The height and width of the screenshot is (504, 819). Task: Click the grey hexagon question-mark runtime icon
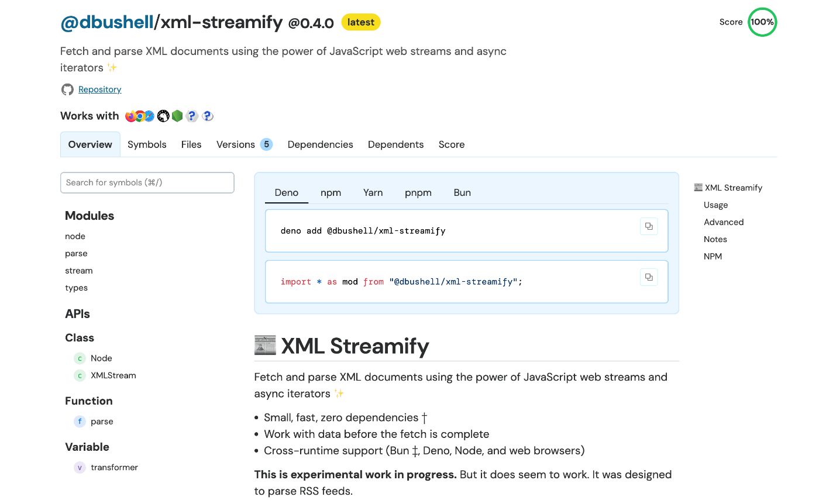[x=192, y=116]
